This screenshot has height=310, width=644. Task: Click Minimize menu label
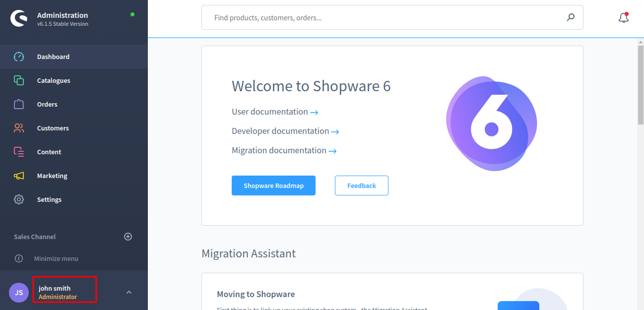[x=56, y=258]
